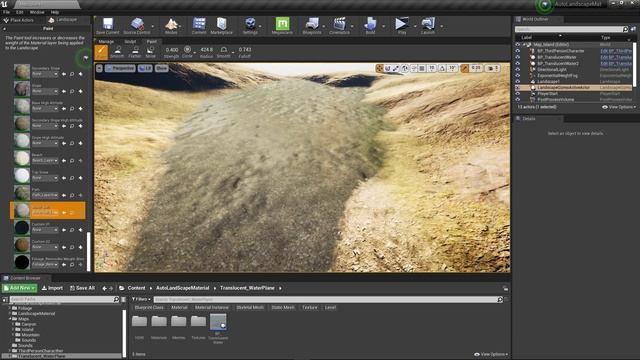Switch to the Sculpt landscape tab
The height and width of the screenshot is (360, 640).
pyautogui.click(x=130, y=41)
